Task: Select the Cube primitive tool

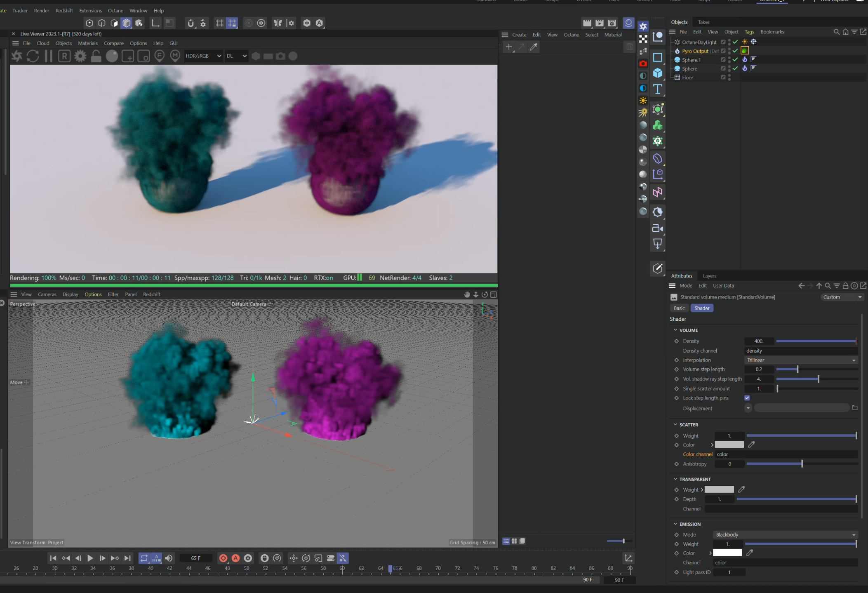Action: tap(658, 73)
